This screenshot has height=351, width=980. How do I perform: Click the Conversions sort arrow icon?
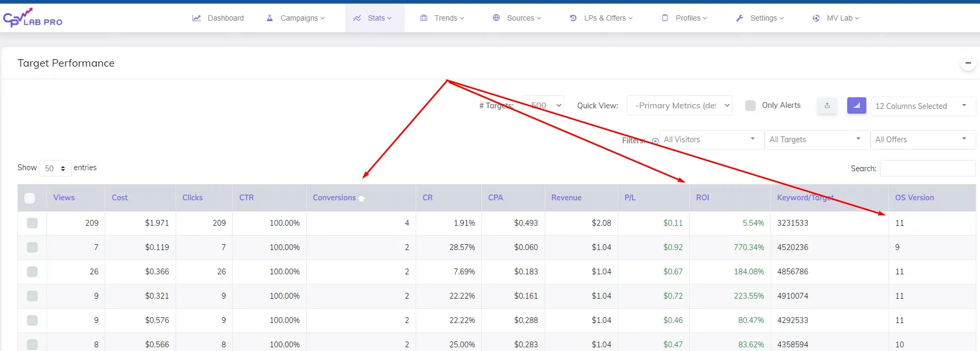(362, 198)
